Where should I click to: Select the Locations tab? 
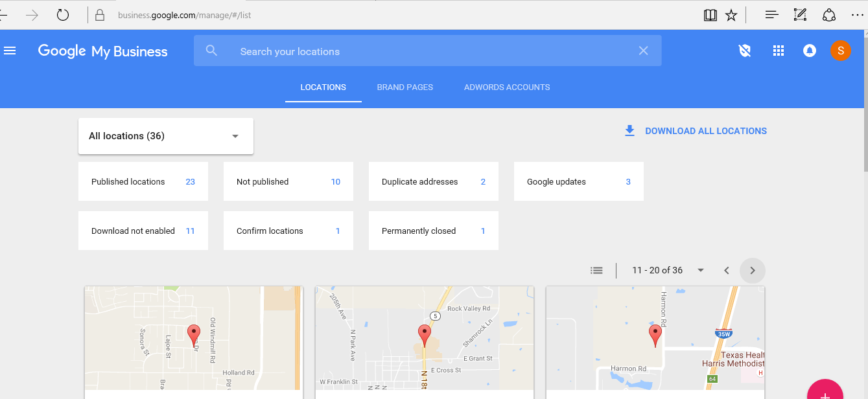(323, 87)
